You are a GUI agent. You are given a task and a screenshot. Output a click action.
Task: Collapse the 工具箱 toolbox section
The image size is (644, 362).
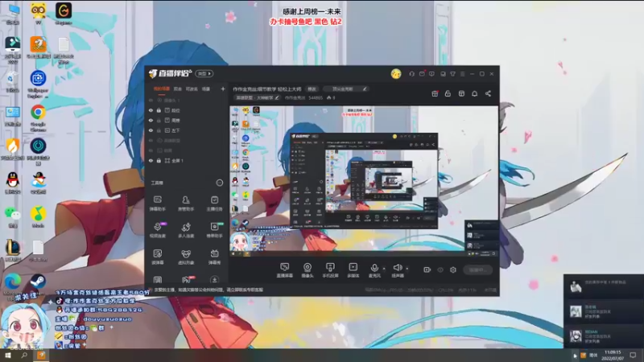pyautogui.click(x=220, y=183)
